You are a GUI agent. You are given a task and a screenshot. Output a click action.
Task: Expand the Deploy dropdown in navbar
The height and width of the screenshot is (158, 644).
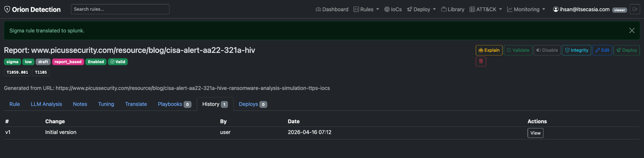(421, 9)
